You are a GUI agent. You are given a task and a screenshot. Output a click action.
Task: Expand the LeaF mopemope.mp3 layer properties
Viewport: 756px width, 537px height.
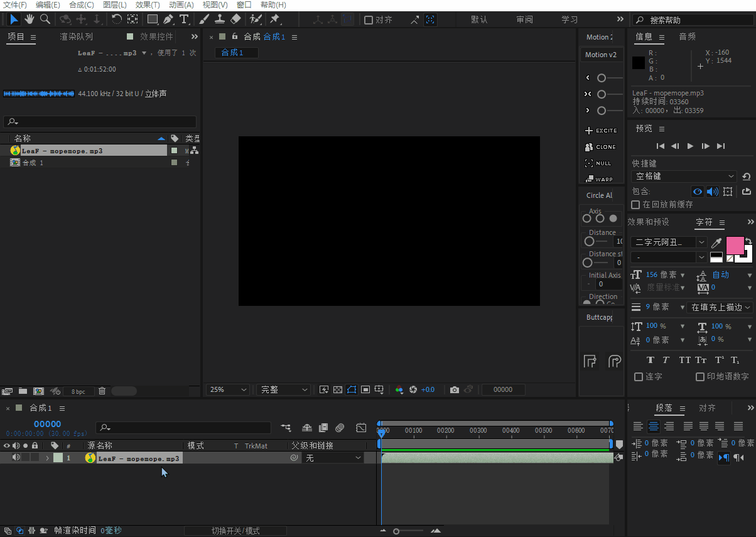tap(47, 458)
